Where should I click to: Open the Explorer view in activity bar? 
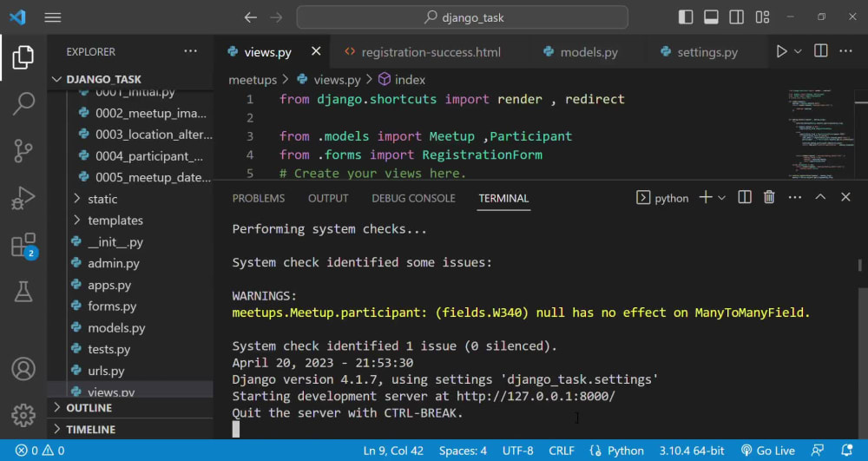[23, 57]
